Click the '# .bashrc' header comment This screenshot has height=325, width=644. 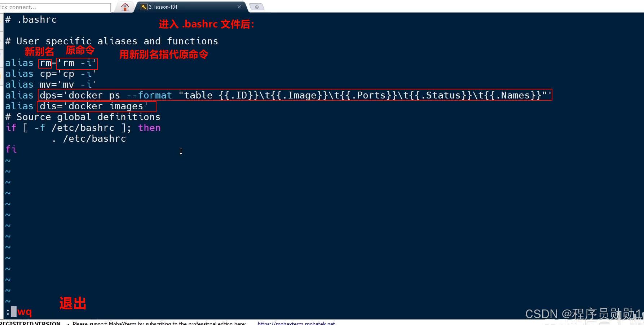click(31, 19)
